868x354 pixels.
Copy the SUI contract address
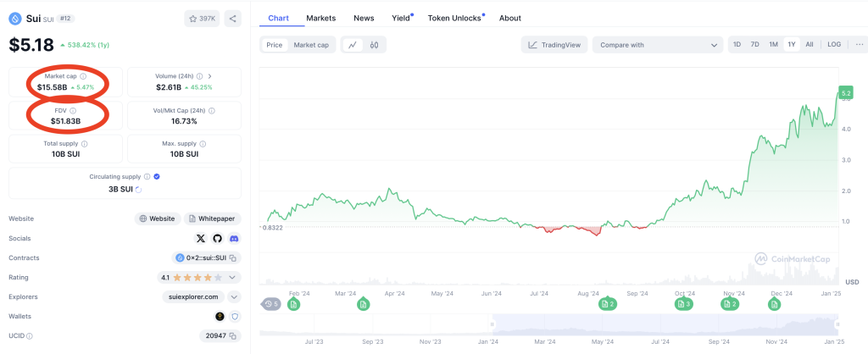click(233, 257)
